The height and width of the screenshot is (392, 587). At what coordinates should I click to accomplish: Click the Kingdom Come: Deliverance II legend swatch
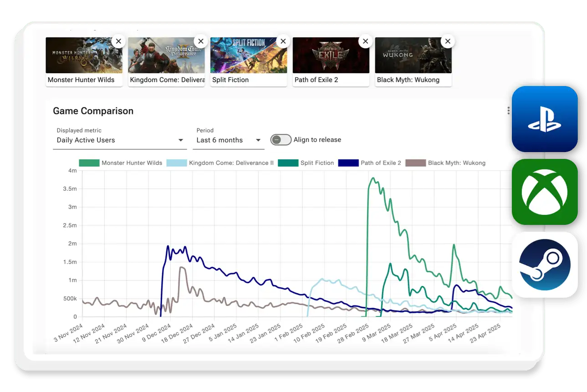click(177, 163)
